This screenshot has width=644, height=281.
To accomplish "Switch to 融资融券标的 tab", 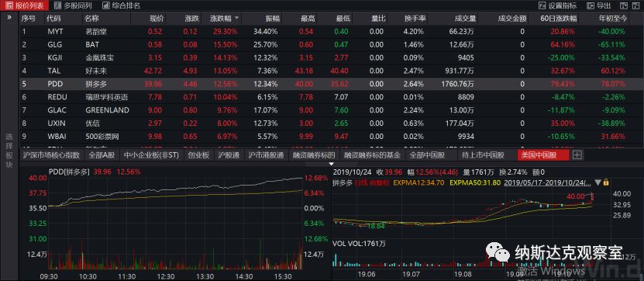I will click(314, 155).
